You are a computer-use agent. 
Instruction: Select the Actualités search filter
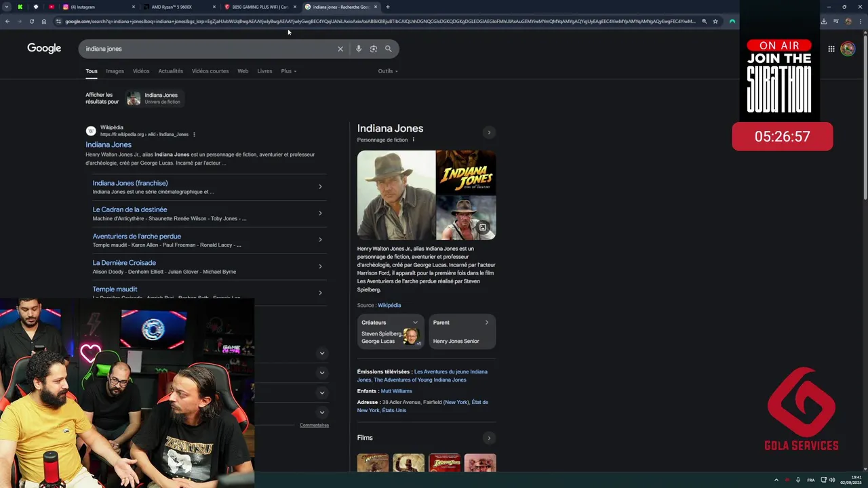pos(170,71)
